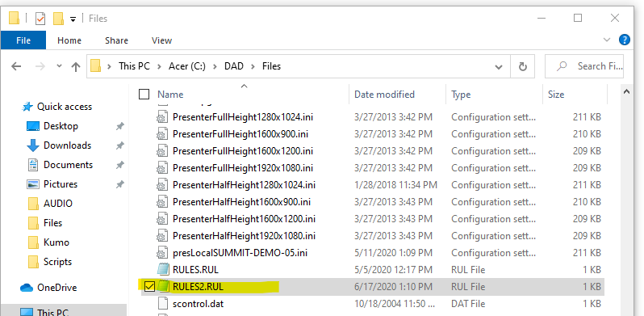This screenshot has width=644, height=316.
Task: Click Acer (C:) in the address path
Action: [187, 66]
